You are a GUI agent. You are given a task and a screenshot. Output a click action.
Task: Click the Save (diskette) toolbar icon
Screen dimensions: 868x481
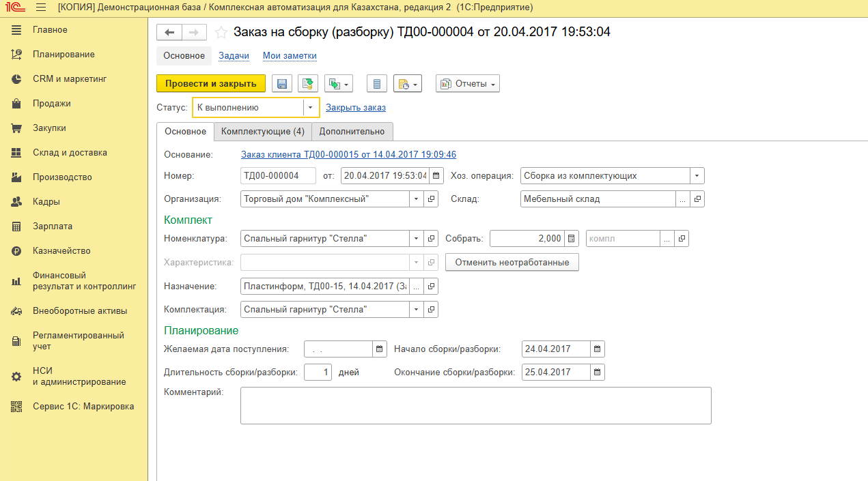pyautogui.click(x=282, y=84)
